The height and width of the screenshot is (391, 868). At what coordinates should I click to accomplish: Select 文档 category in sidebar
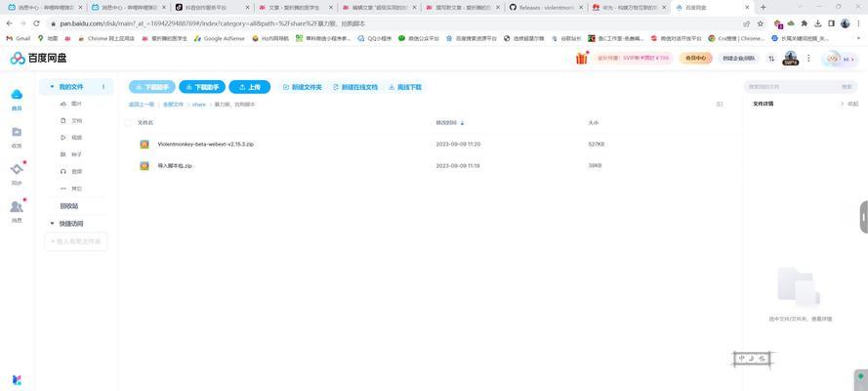71,121
